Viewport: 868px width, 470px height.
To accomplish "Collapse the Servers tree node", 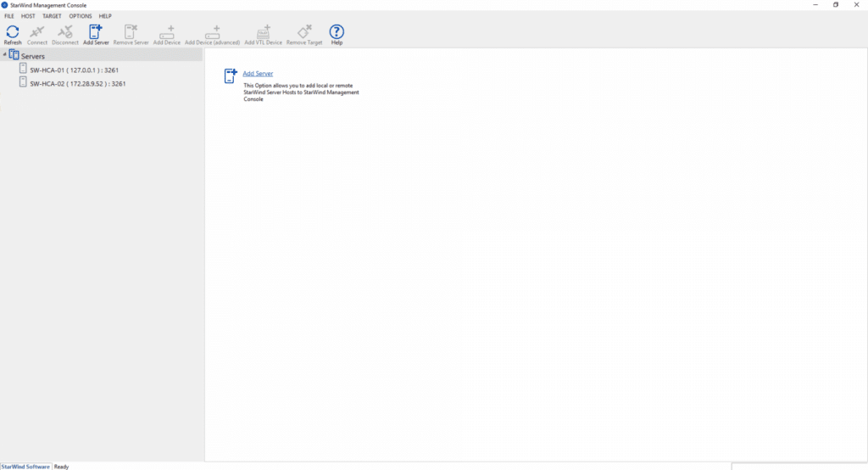I will (4, 54).
